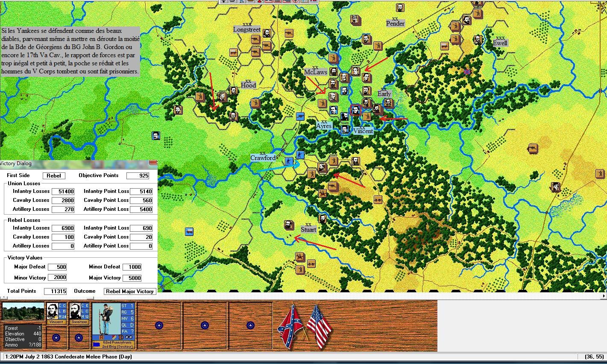Click the Total Points field showing 11315

click(56, 291)
